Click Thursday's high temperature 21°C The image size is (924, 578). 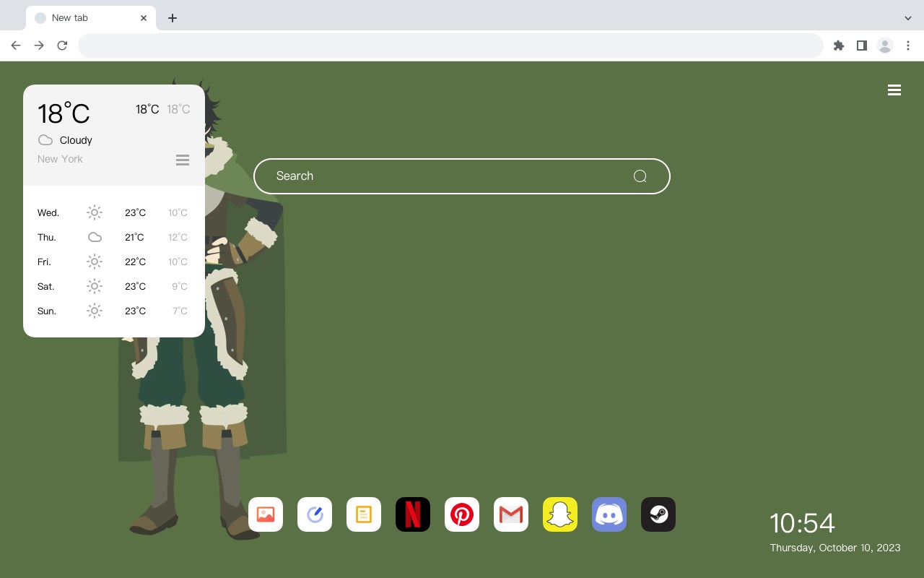click(x=135, y=237)
